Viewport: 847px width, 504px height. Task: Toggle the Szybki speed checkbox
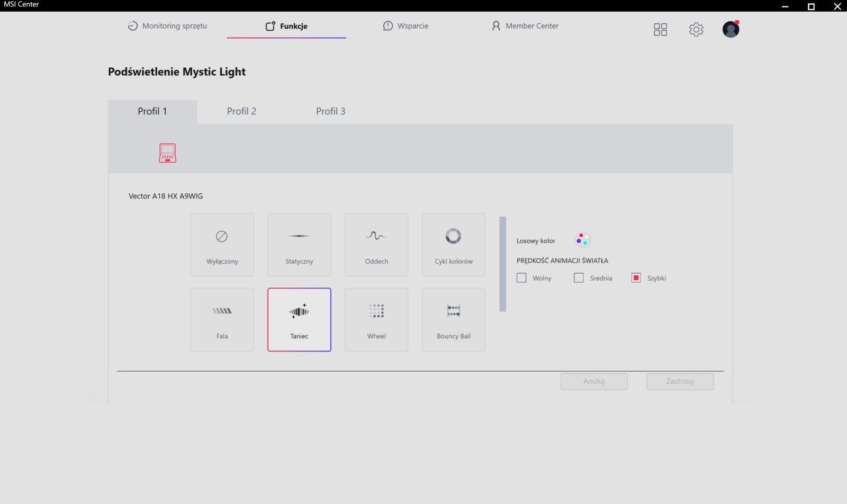point(636,278)
